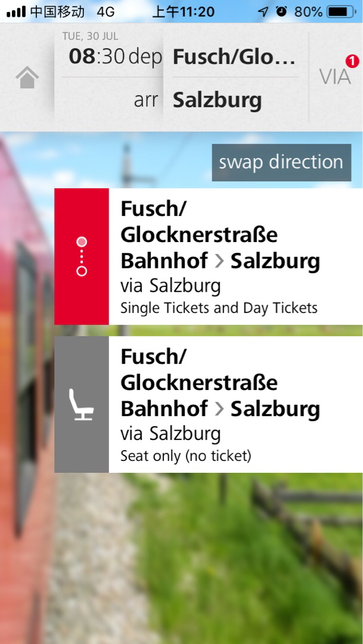Tap the home icon
The image size is (363, 644).
click(x=27, y=78)
